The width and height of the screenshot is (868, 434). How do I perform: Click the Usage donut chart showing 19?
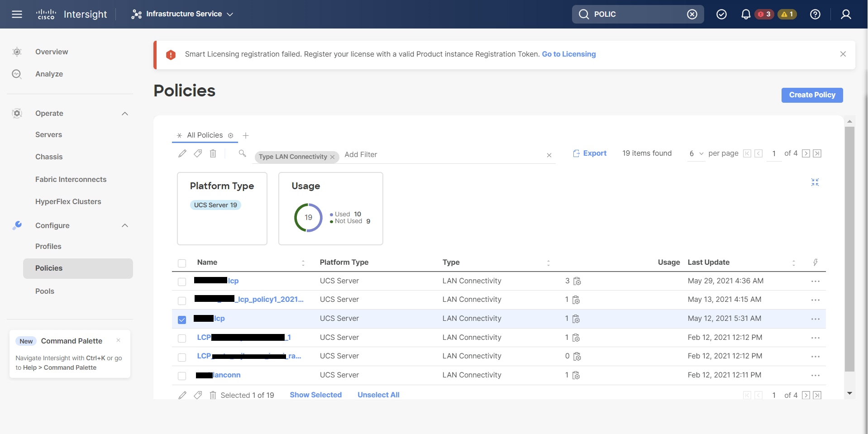coord(308,218)
